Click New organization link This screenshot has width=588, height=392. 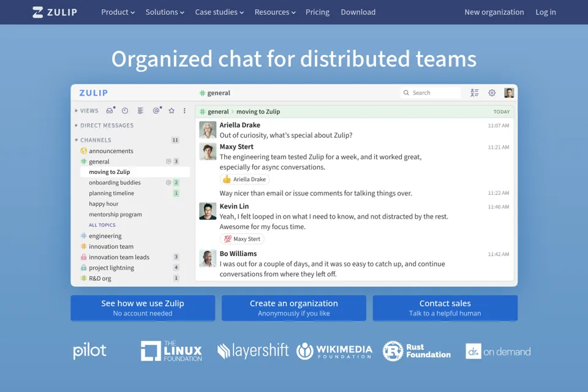[x=494, y=12]
